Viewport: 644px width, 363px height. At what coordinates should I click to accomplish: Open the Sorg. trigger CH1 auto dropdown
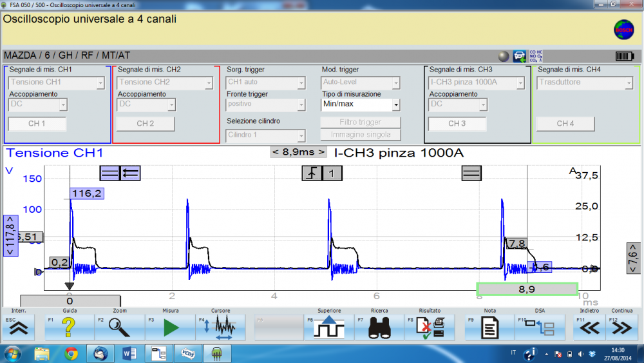tap(265, 83)
